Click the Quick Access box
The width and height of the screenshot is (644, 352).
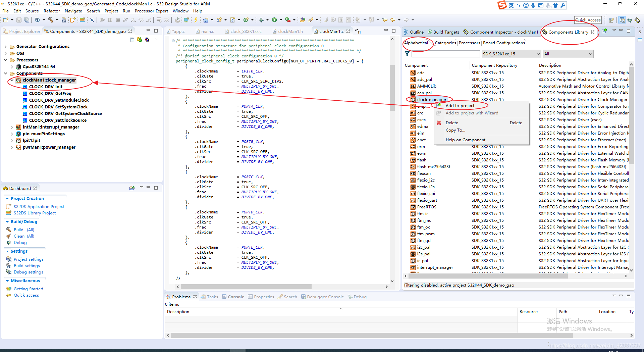[x=588, y=20]
